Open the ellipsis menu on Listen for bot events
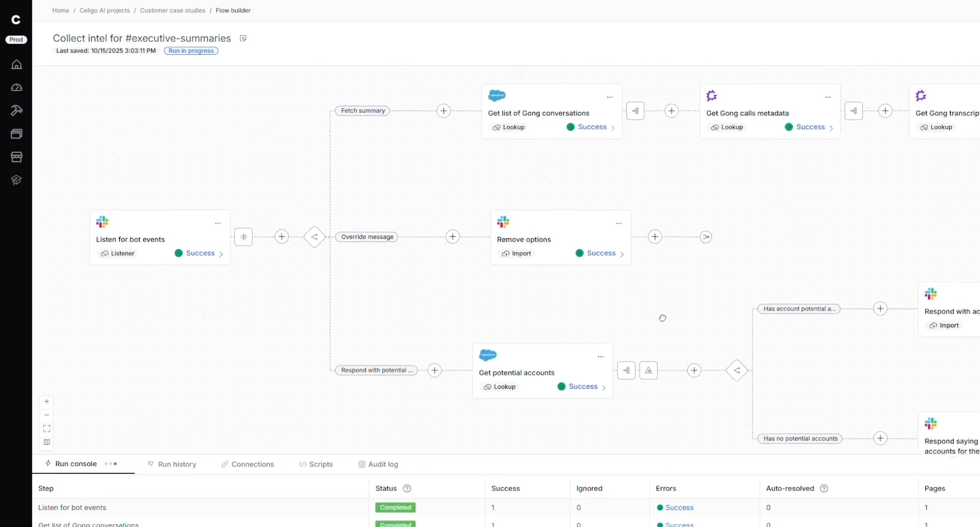980x527 pixels. pos(218,223)
